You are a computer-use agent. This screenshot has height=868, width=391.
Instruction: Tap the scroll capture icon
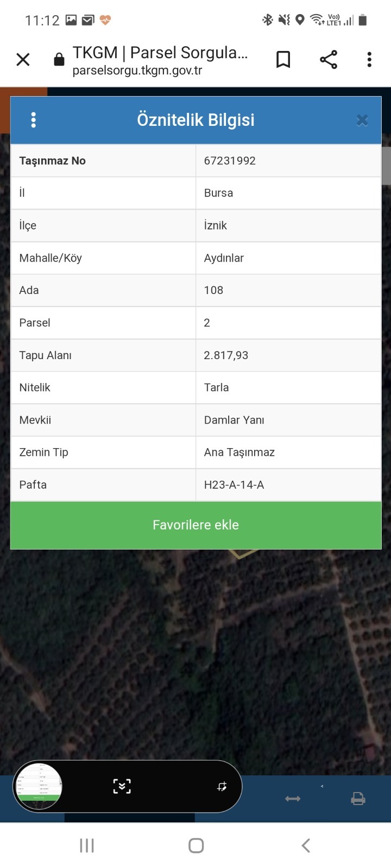pos(122,786)
